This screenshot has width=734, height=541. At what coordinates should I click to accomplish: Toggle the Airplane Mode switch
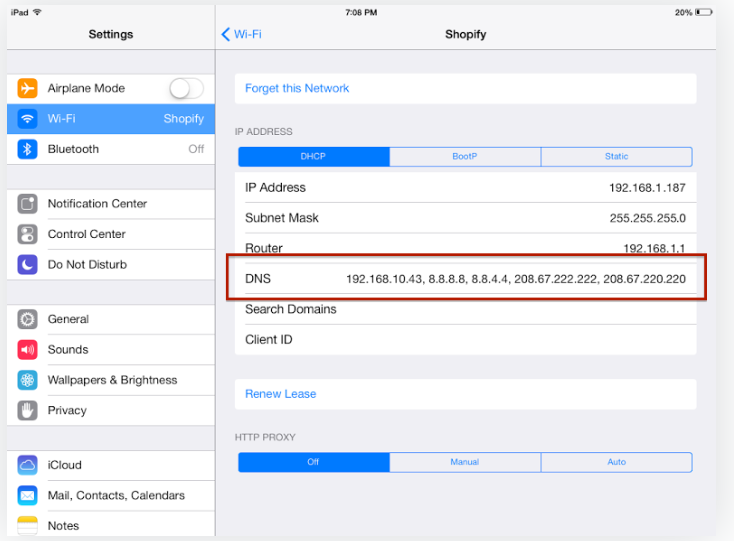pos(186,88)
